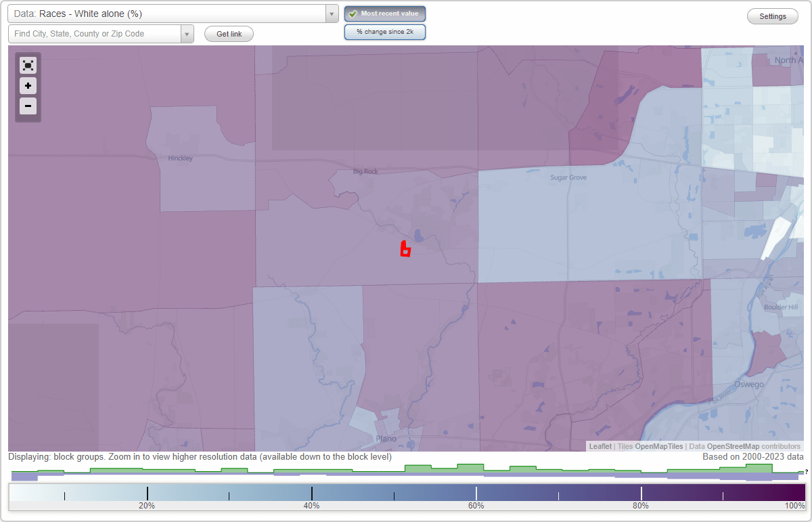Click the zoom out button on the map

coord(28,106)
